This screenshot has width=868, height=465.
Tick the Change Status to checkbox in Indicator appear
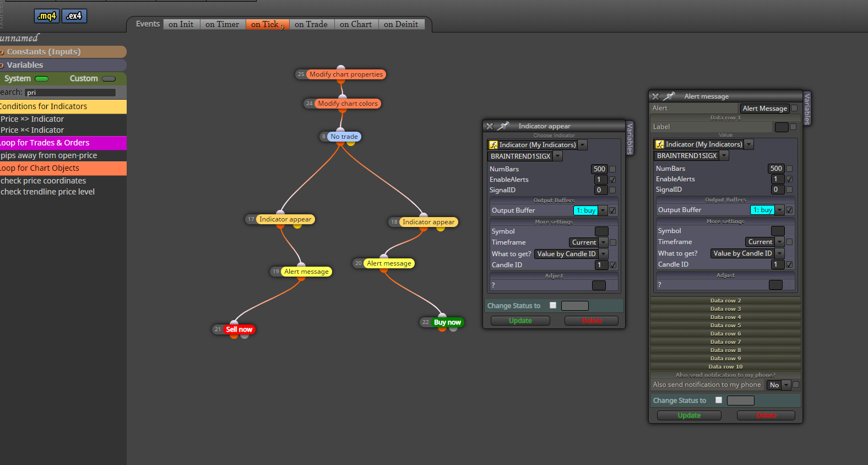click(x=553, y=305)
